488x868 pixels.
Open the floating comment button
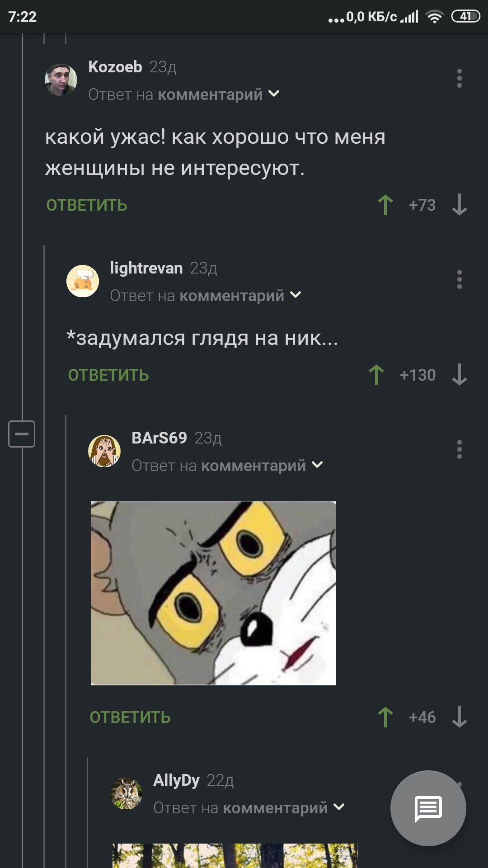[428, 808]
